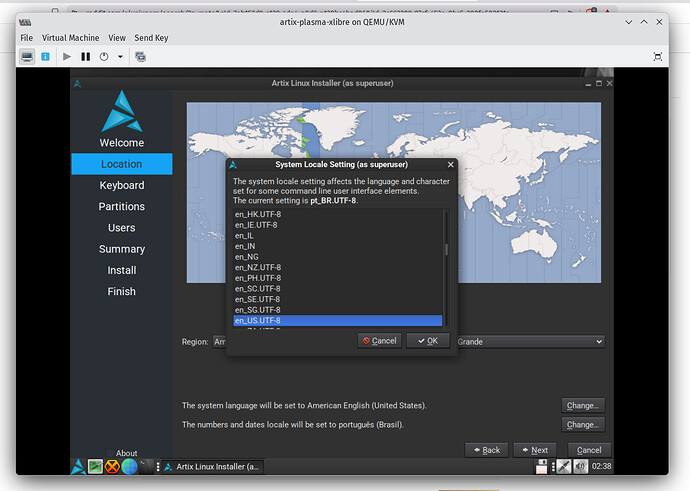The height and width of the screenshot is (491, 690).
Task: Open terminal from guest taskbar
Action: point(146,467)
